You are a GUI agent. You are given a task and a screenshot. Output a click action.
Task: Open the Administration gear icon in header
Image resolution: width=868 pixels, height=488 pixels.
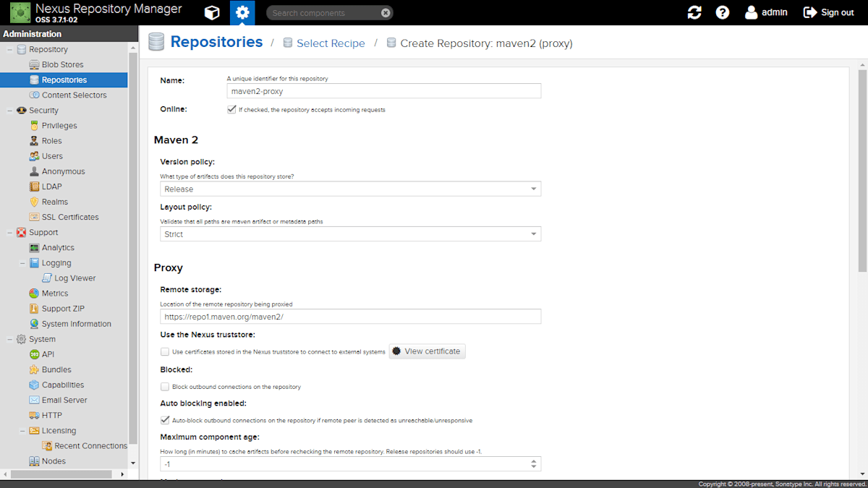click(x=242, y=12)
